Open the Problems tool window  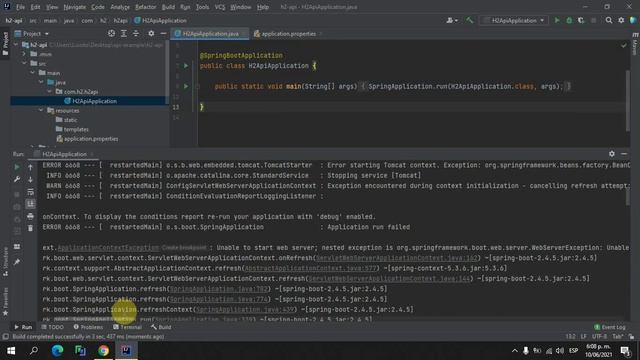point(88,327)
